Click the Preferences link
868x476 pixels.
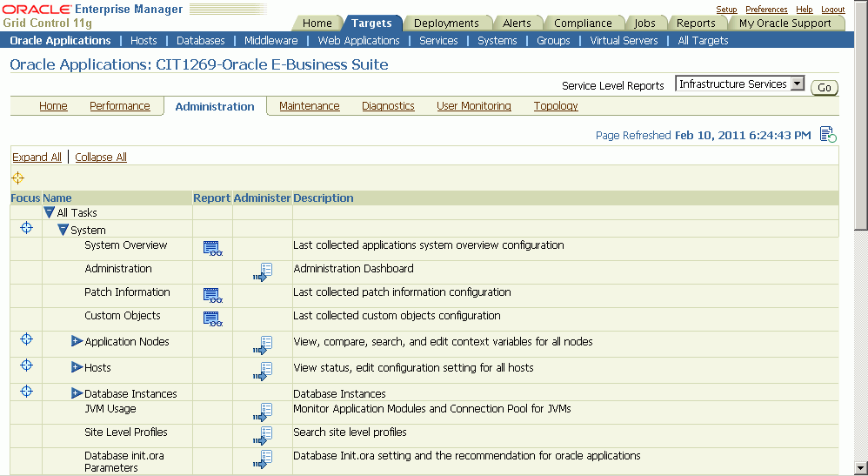click(766, 10)
